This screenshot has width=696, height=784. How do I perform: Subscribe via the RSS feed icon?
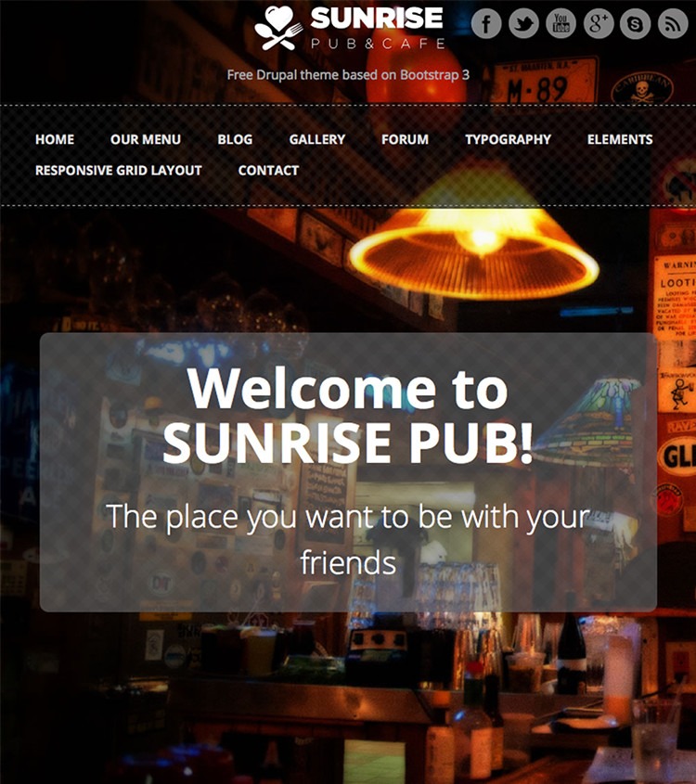coord(673,23)
